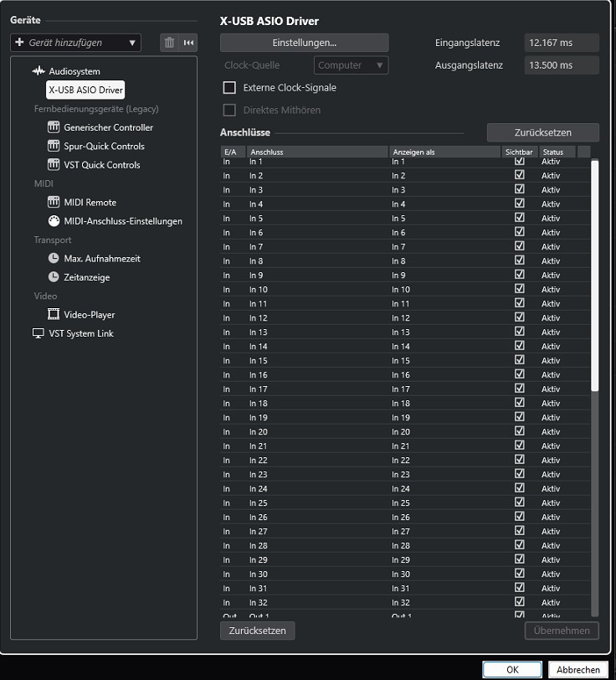616x680 pixels.
Task: Uncheck Sichtbar for port In 5
Action: coord(519,217)
